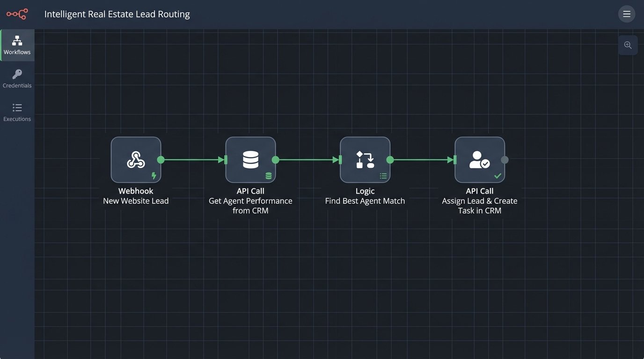This screenshot has height=359, width=644.
Task: Click the Webhook node output connector dot
Action: click(x=161, y=160)
